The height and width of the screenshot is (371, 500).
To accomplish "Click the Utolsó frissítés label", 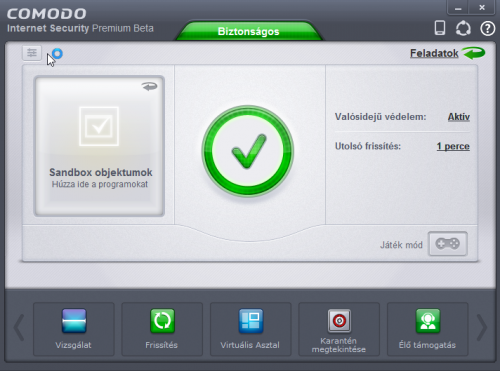I will [x=368, y=146].
